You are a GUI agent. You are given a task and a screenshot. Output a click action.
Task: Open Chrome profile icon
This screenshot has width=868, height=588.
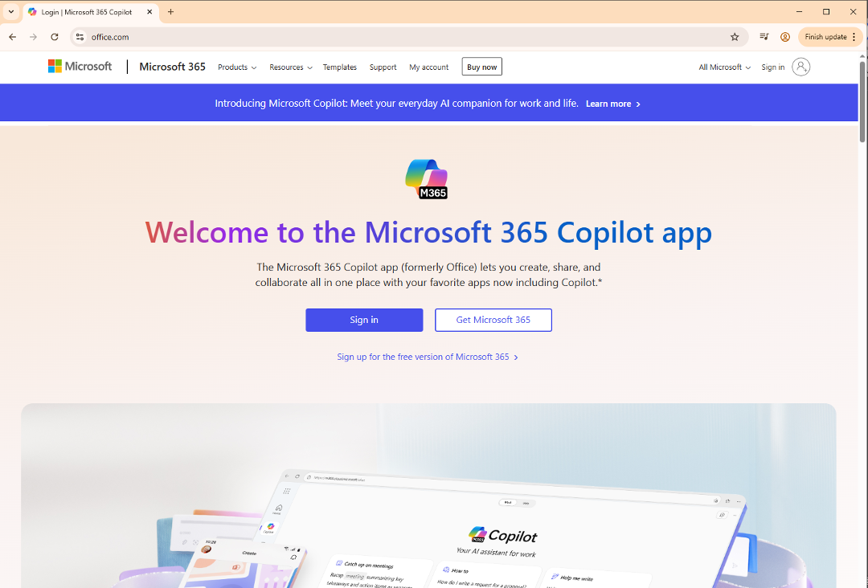click(x=785, y=37)
